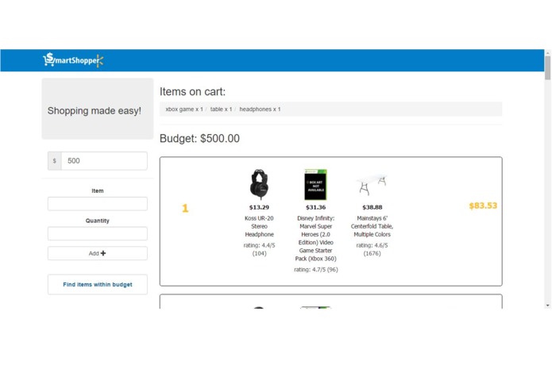Click the budget amount field showing 500
The image size is (552, 392).
point(104,160)
